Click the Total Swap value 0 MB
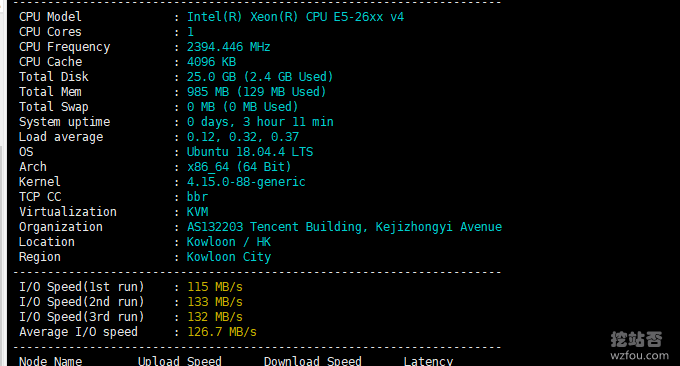 click(x=201, y=107)
